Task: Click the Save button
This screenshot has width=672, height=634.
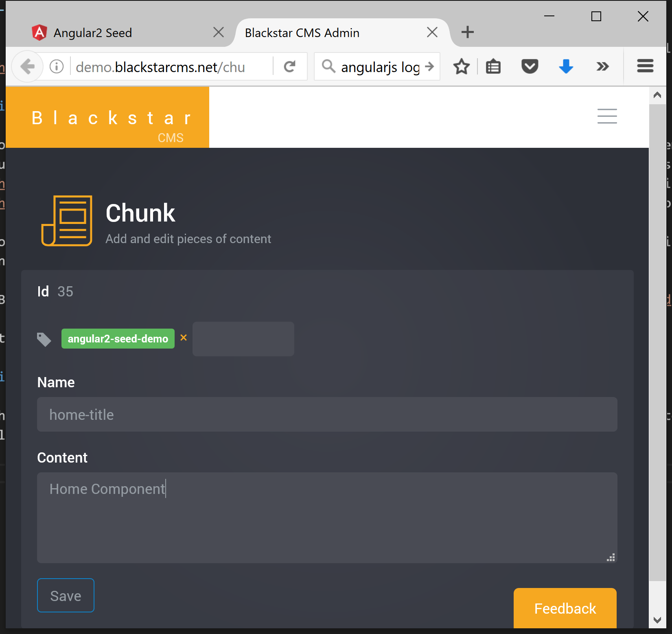Action: tap(66, 595)
